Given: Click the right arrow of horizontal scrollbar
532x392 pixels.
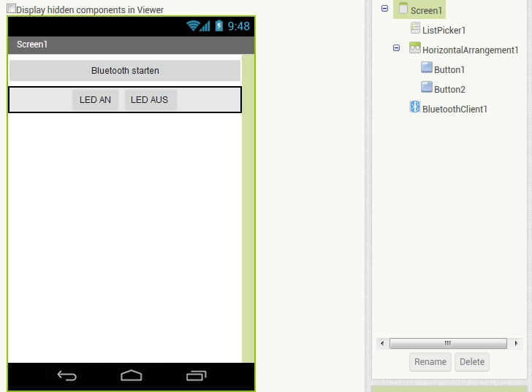Looking at the screenshot, I should pos(516,343).
